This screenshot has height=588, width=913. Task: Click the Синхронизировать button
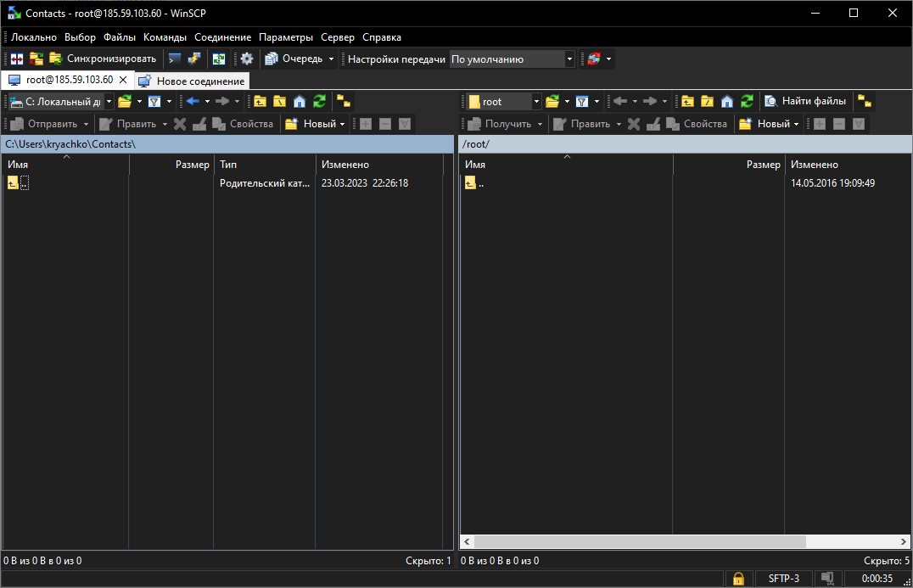(x=103, y=59)
